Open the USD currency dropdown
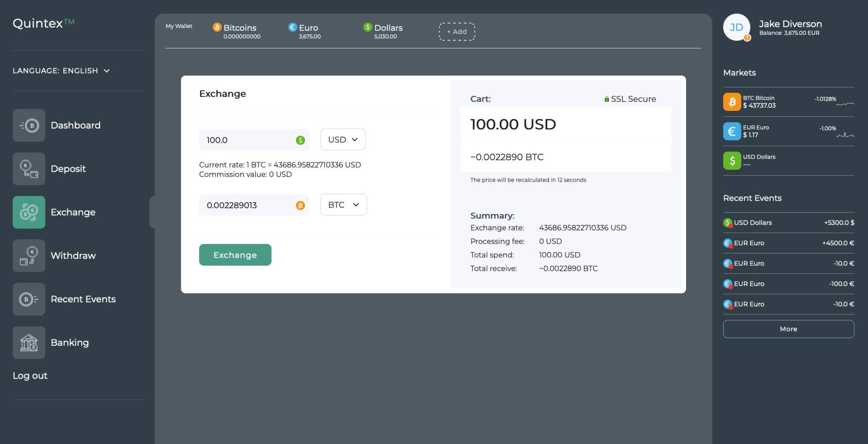Viewport: 868px width, 444px height. point(343,139)
